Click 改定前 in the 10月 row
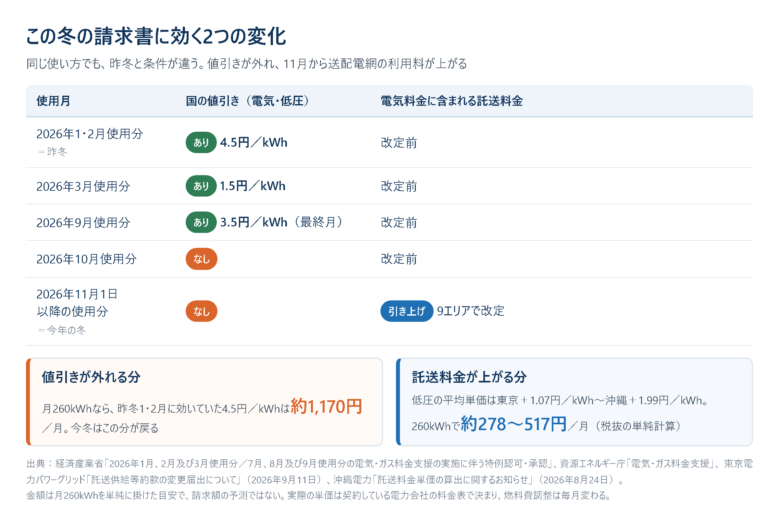The height and width of the screenshot is (532, 779). click(x=399, y=259)
